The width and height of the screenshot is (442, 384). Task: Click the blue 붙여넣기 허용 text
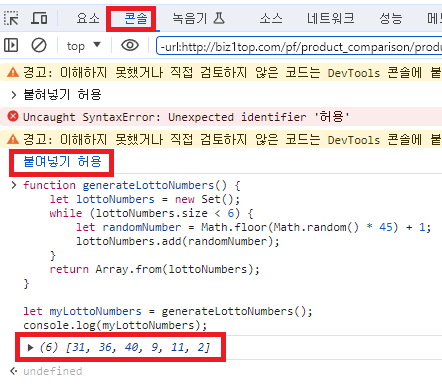click(x=62, y=162)
